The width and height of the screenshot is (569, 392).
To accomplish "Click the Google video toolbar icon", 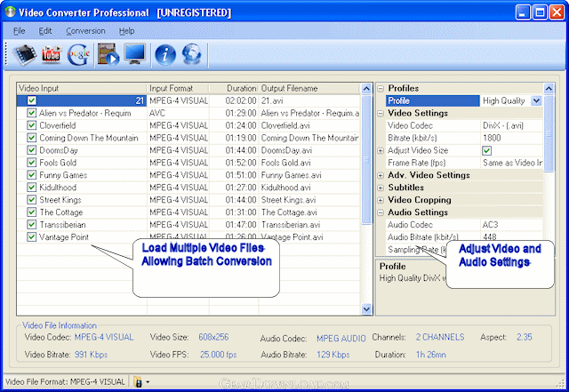I will coord(78,55).
